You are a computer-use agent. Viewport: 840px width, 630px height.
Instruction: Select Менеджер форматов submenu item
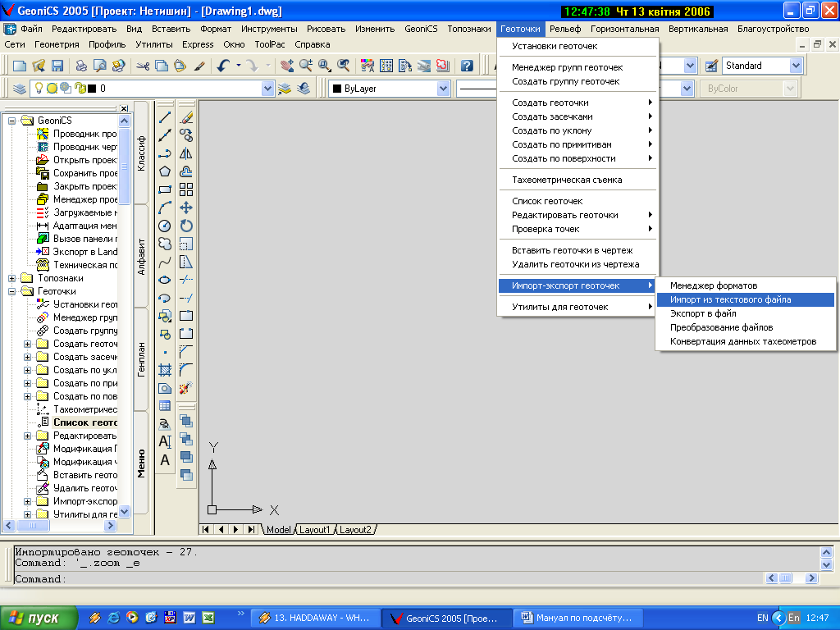coord(745,285)
